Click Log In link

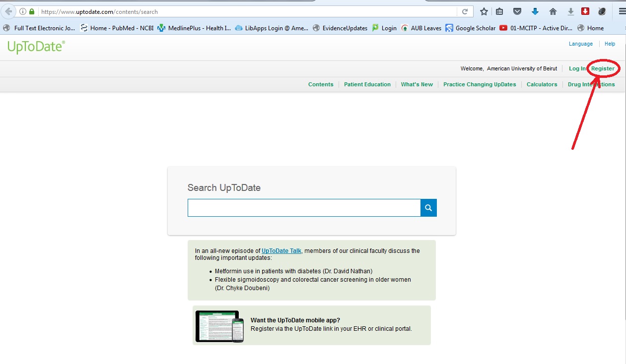577,68
